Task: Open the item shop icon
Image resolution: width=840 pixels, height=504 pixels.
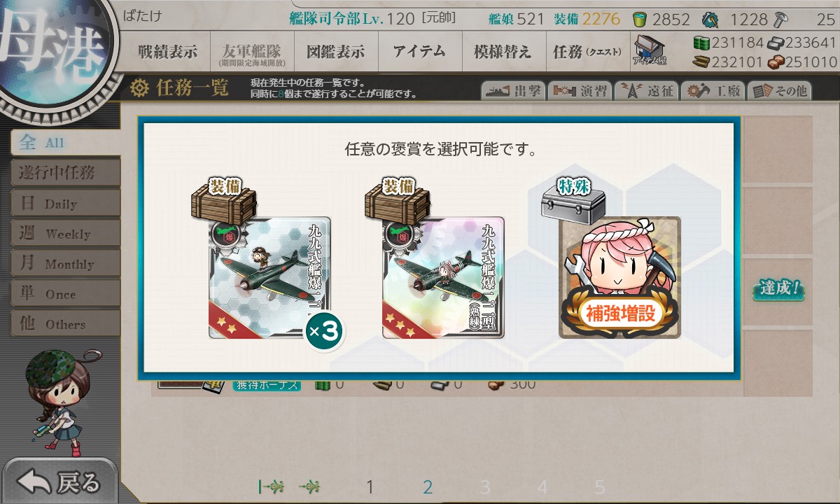Action: [650, 51]
